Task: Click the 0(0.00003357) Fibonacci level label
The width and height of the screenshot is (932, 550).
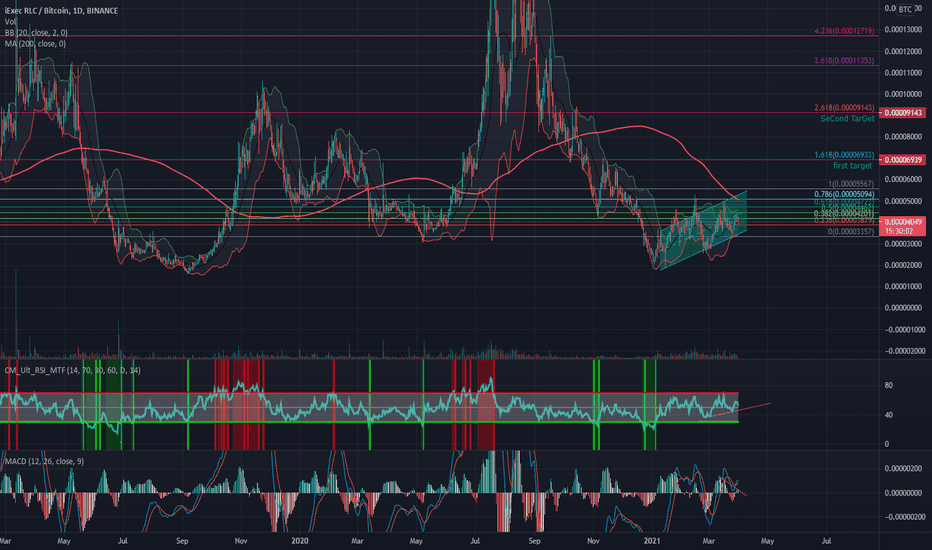Action: [851, 232]
